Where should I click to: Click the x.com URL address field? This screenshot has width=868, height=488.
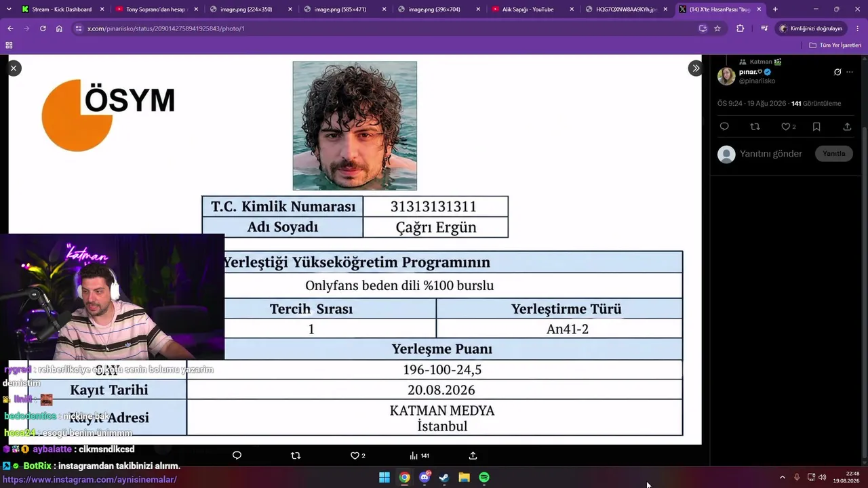click(x=387, y=28)
